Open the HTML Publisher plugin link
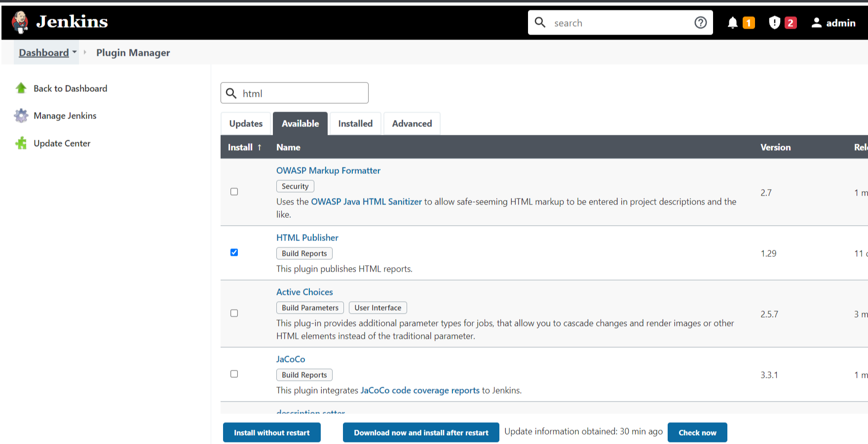 click(x=307, y=238)
